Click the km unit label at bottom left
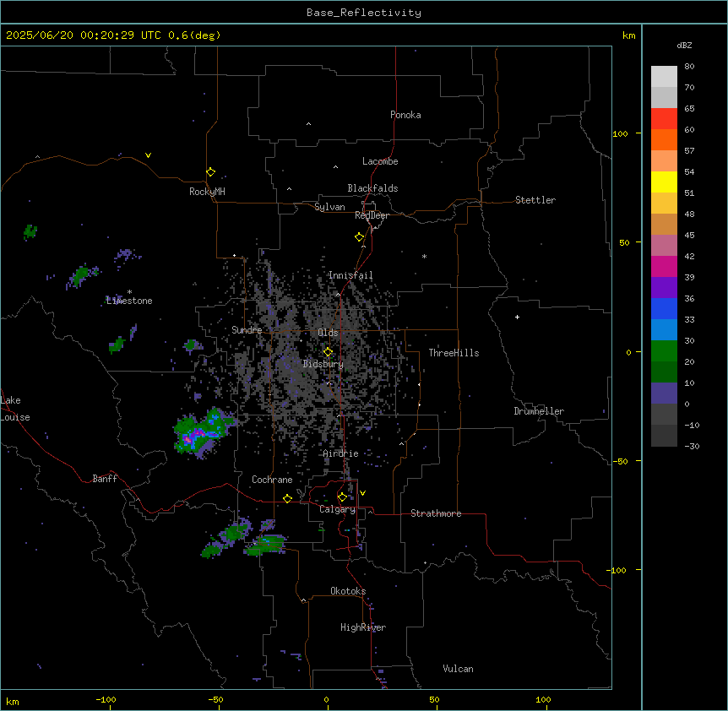The width and height of the screenshot is (728, 711). click(x=13, y=701)
